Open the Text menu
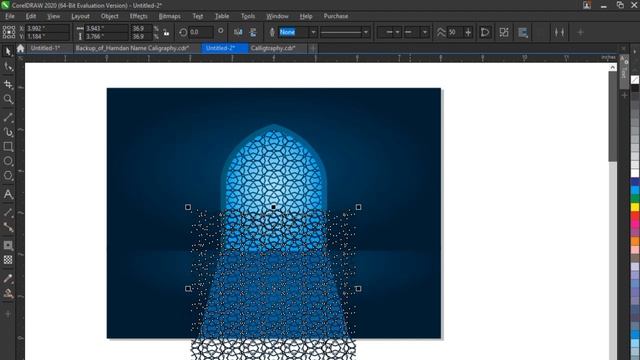The image size is (640, 360). pos(198,16)
